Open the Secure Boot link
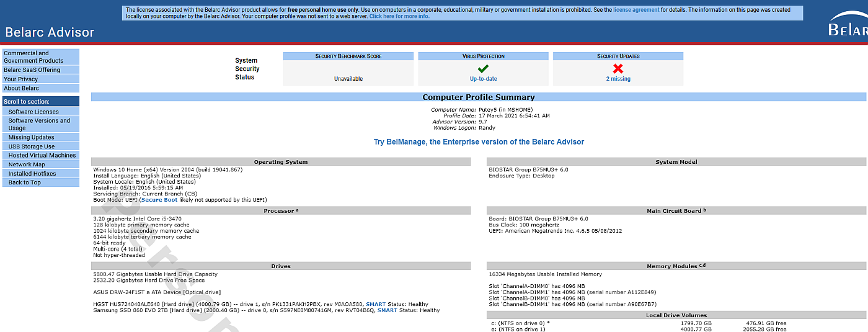 [159, 200]
